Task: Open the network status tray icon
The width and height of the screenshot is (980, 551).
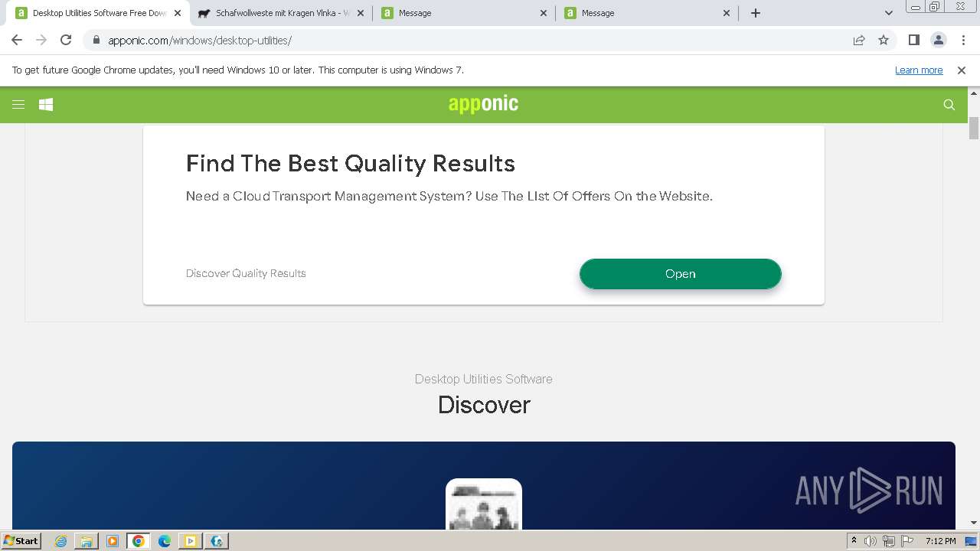Action: [889, 541]
